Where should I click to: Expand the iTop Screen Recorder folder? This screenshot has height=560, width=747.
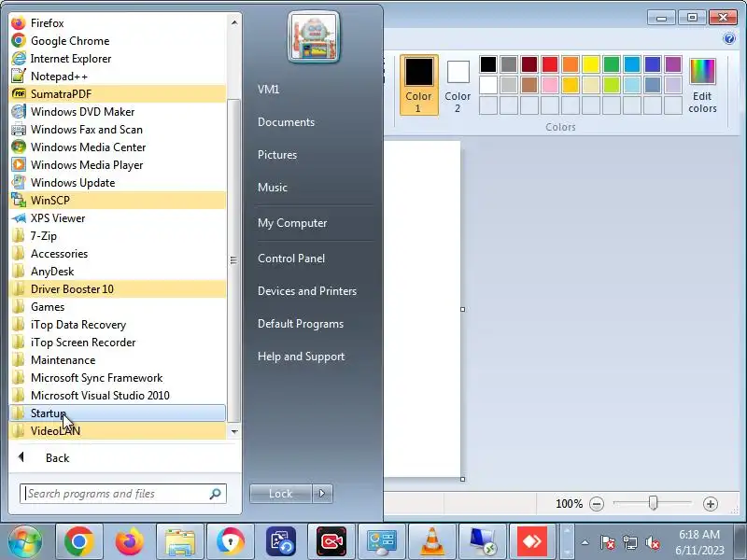point(118,343)
